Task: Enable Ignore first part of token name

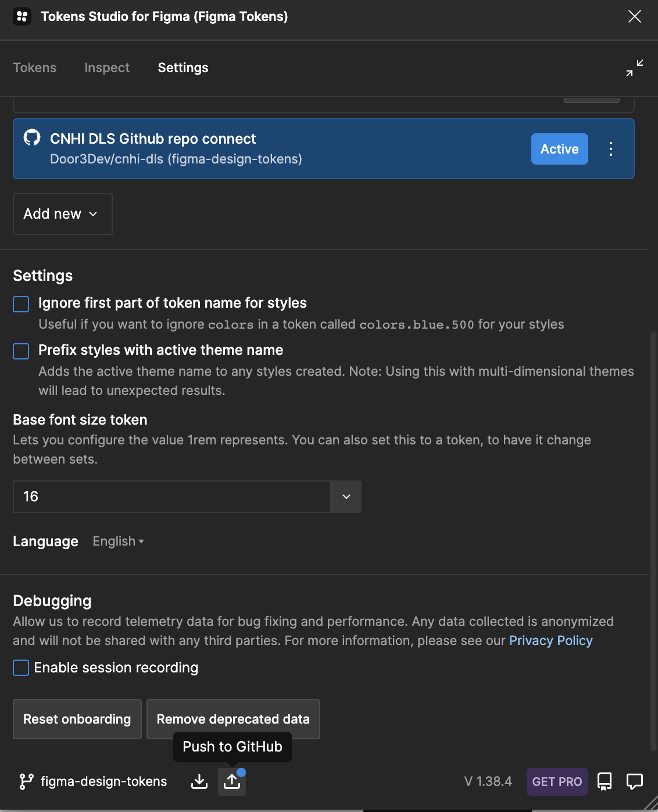Action: click(21, 304)
